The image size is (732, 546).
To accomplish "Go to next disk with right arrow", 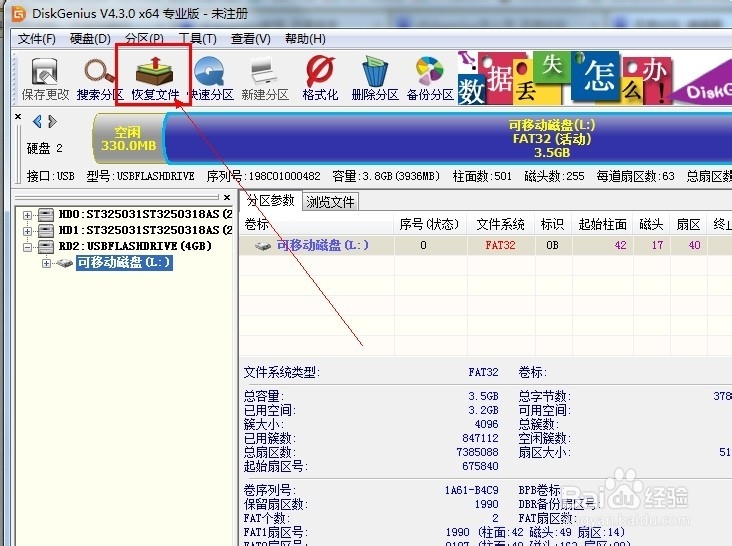I will [x=52, y=122].
